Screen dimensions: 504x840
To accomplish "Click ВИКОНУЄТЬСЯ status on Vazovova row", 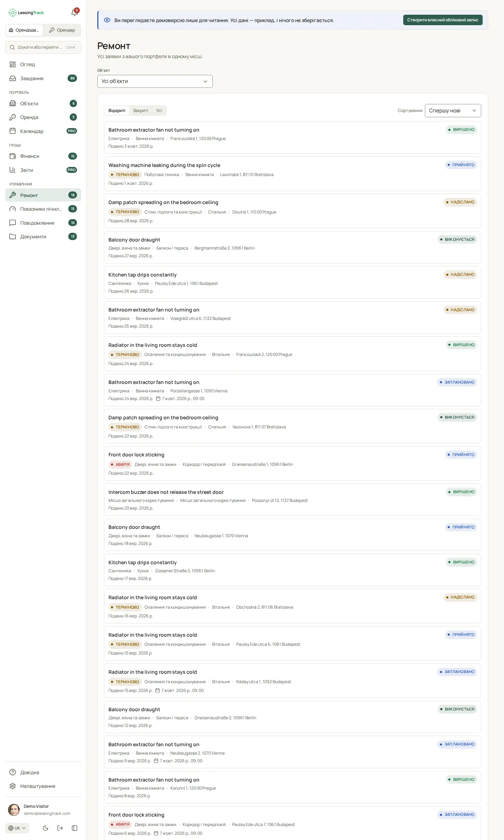I will pyautogui.click(x=457, y=417).
